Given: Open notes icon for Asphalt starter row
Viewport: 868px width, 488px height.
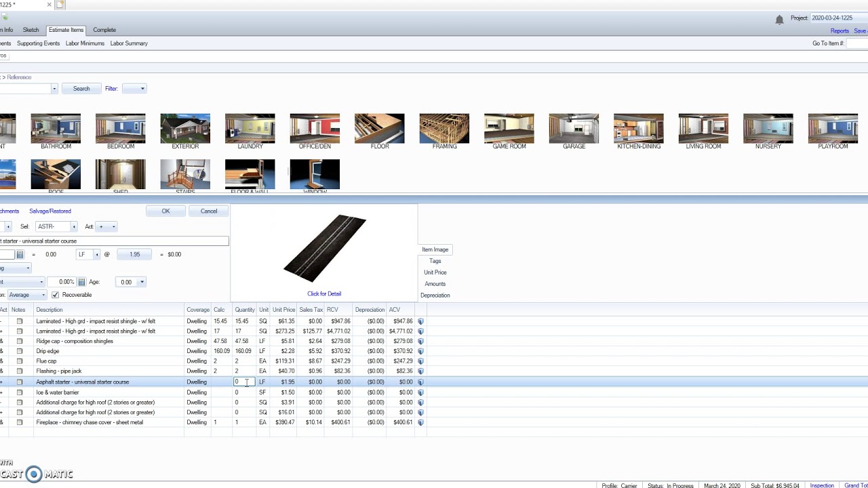Looking at the screenshot, I should (20, 382).
